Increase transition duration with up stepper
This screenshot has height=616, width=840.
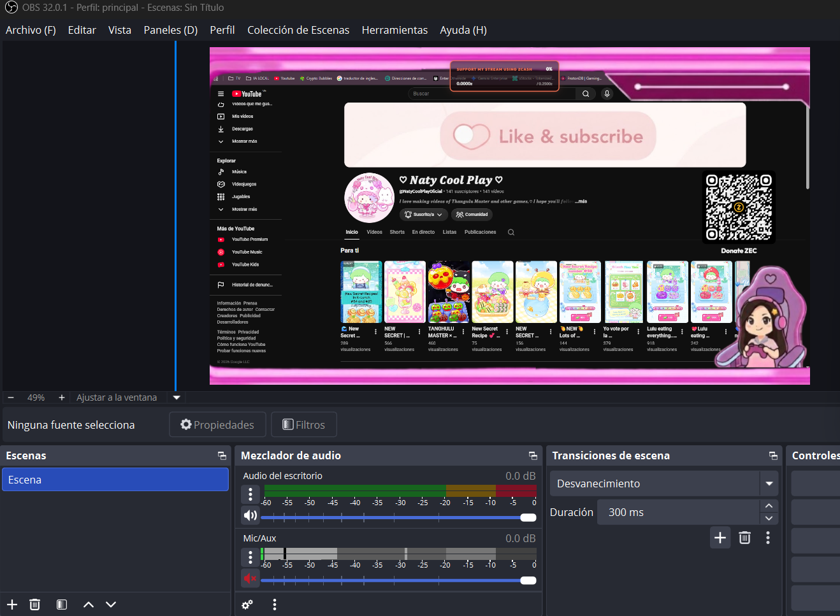point(769,506)
